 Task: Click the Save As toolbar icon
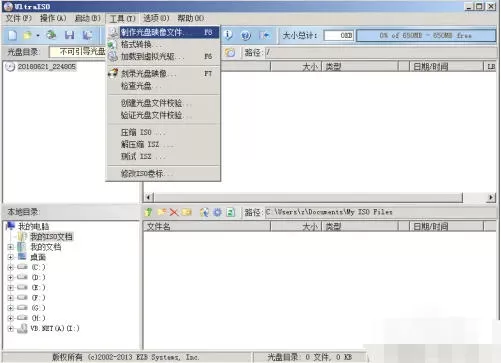pyautogui.click(x=87, y=35)
